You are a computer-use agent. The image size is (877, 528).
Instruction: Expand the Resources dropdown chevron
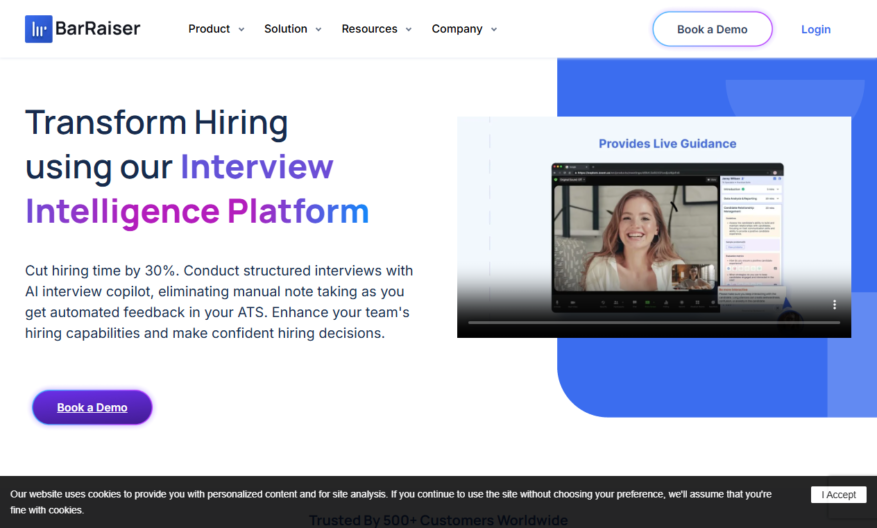click(x=408, y=30)
